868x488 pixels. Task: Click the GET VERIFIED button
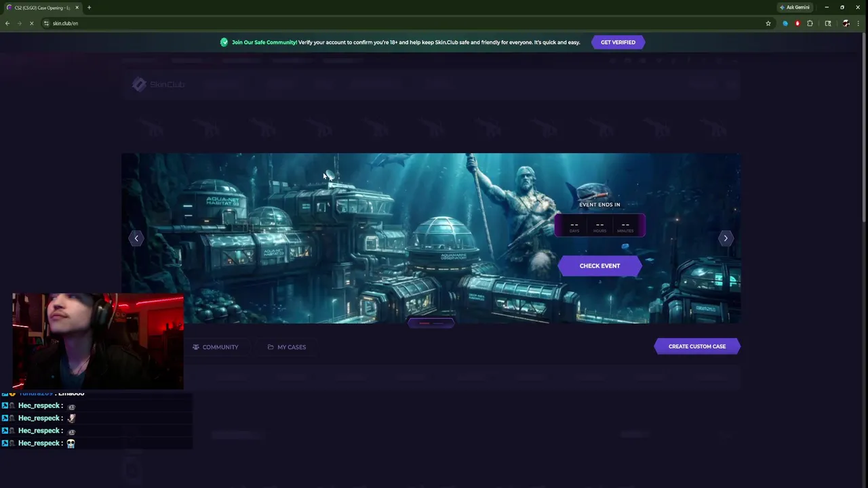click(618, 42)
